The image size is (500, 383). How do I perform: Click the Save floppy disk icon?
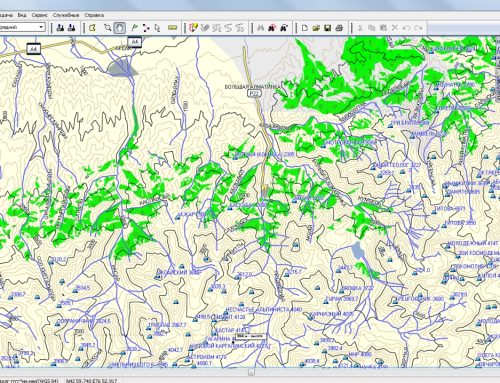[328, 28]
